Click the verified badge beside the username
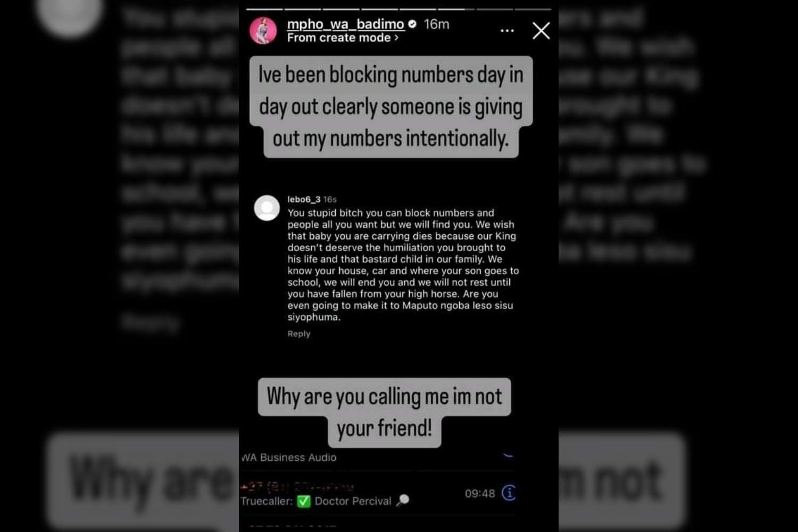 click(412, 24)
